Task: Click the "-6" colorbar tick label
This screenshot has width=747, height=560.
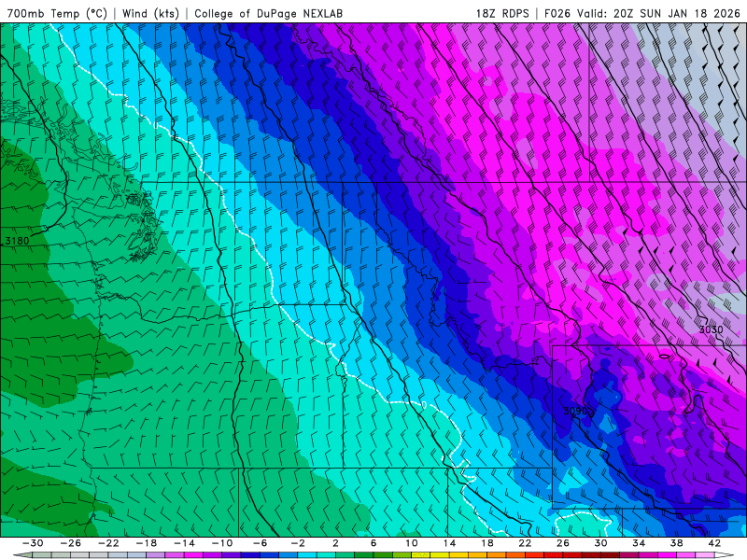Action: tap(260, 543)
